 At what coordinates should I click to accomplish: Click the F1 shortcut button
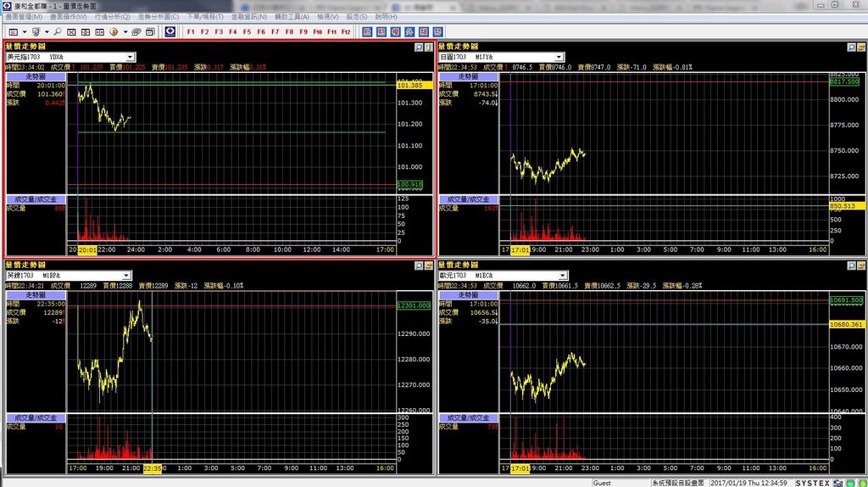[191, 32]
